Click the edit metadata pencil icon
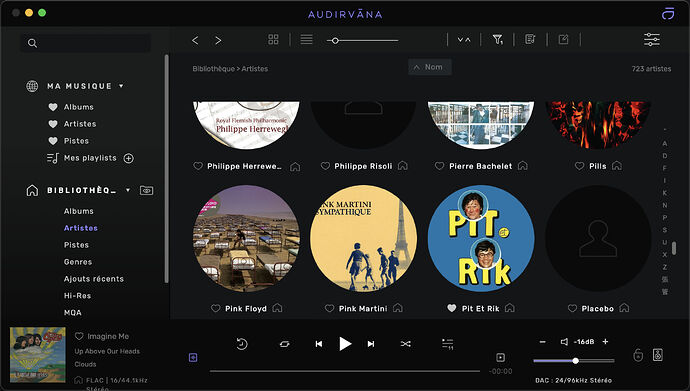This screenshot has width=690, height=391. [563, 40]
